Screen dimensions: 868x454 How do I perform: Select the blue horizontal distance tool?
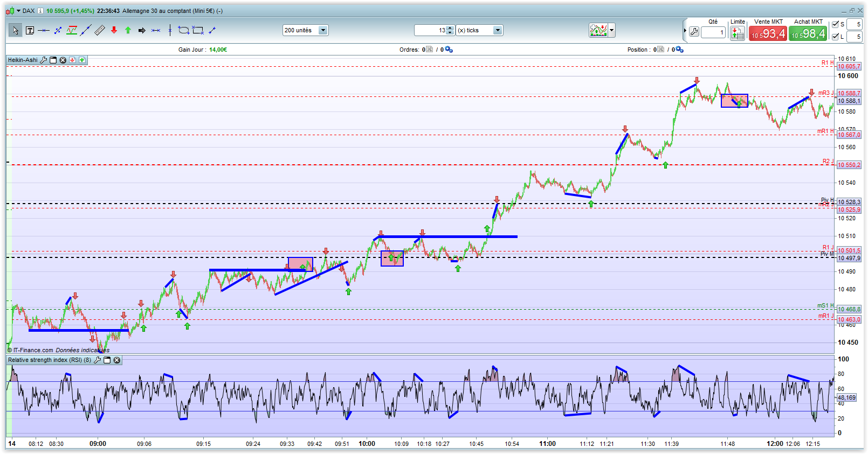[x=156, y=31]
